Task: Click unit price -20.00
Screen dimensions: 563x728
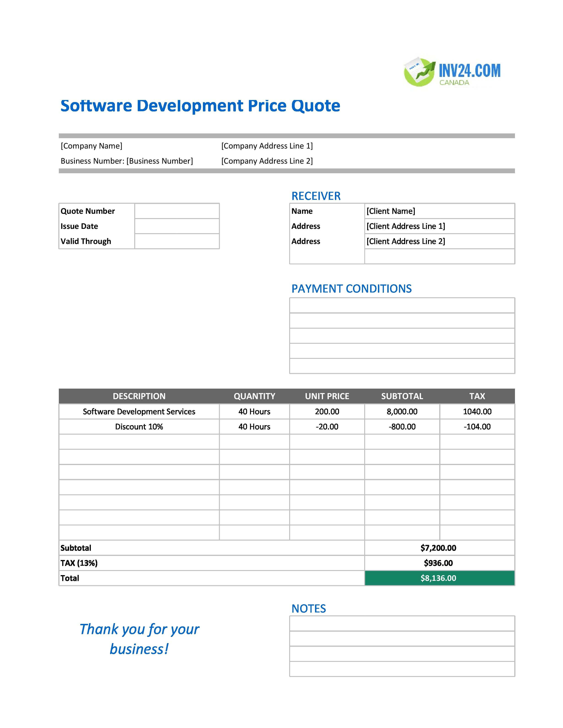Action: 327,427
